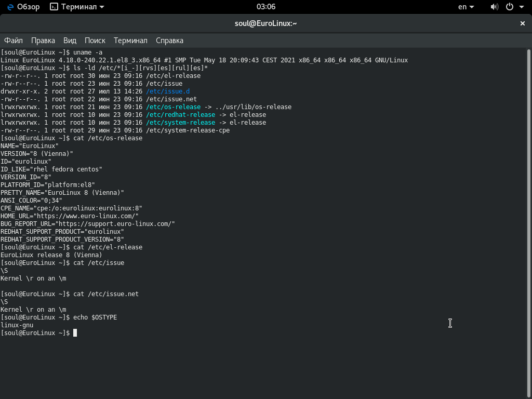Screen dimensions: 532x399
Task: Click the 'uname -a' command text
Action: tap(88, 52)
